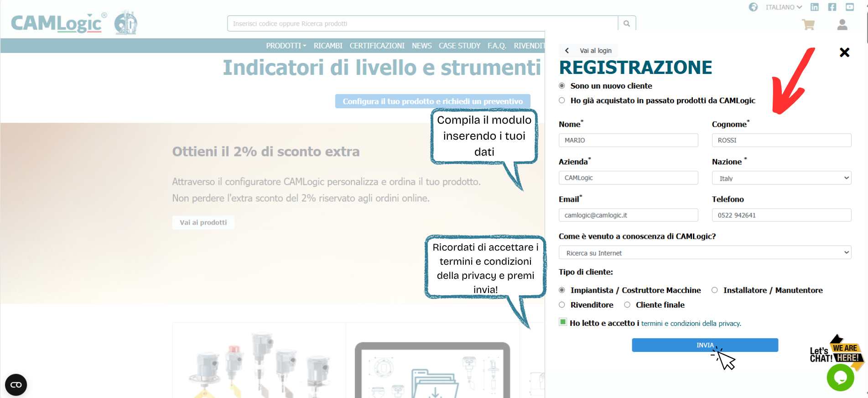This screenshot has width=868, height=398.
Task: Click the search magnifier icon
Action: pyautogui.click(x=627, y=23)
